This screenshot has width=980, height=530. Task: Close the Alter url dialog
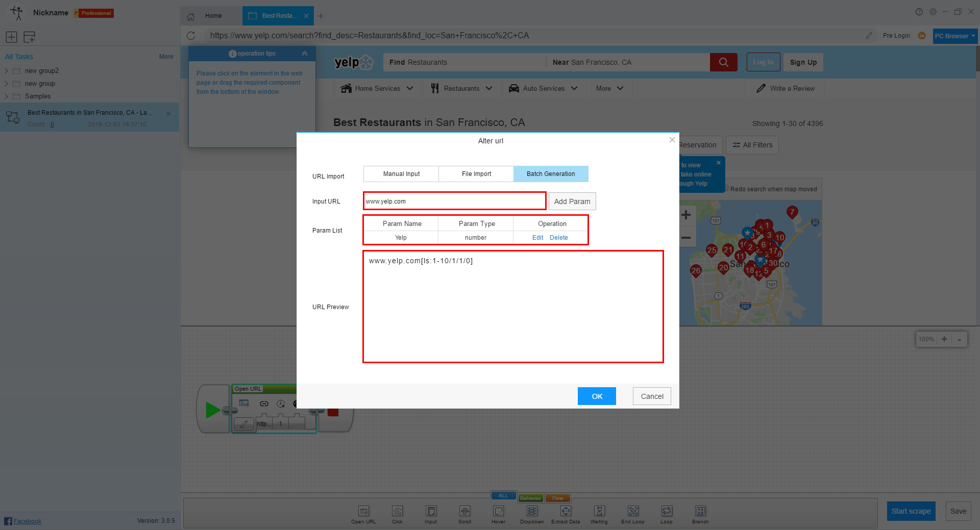672,140
